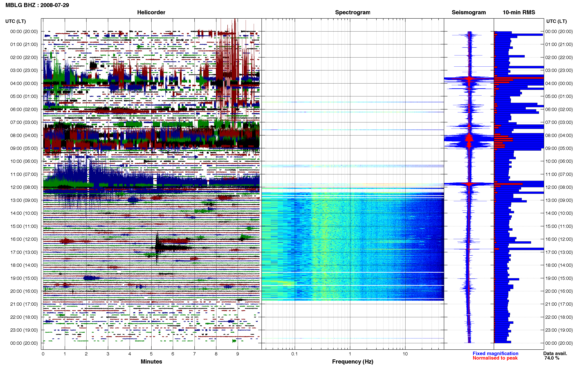This screenshot has height=368, width=588.
Task: Select the '74.0 %' data availability value
Action: coord(552,358)
